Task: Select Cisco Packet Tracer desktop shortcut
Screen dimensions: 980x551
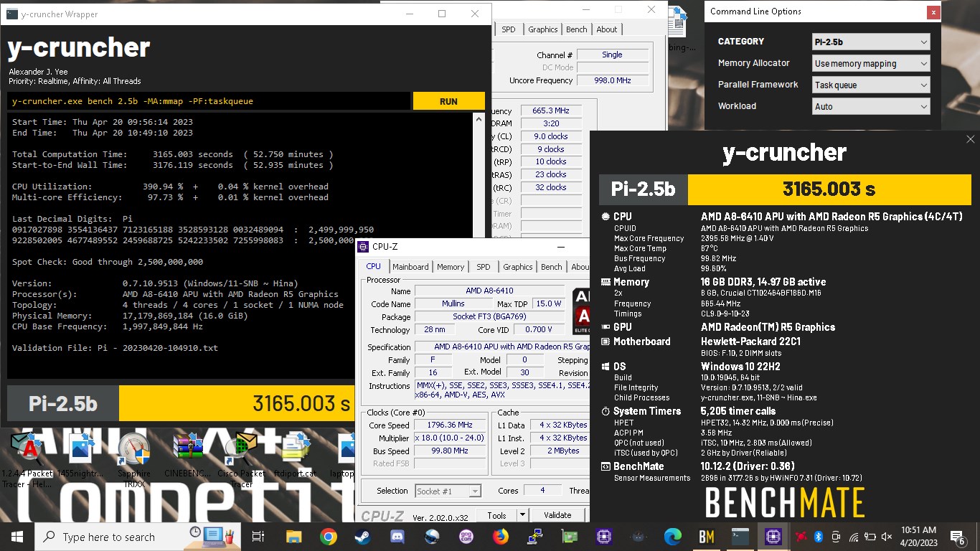Action: [x=242, y=459]
